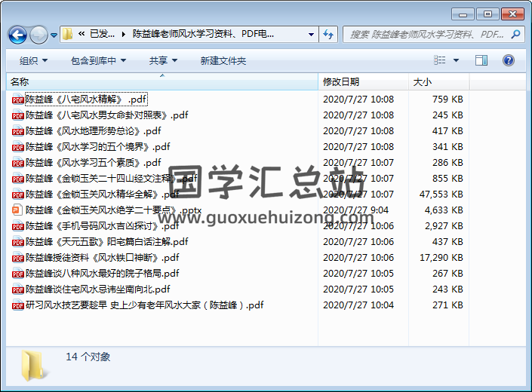Select the PDF icon of 《八宅风水精解》
The height and width of the screenshot is (392, 532).
[17, 99]
